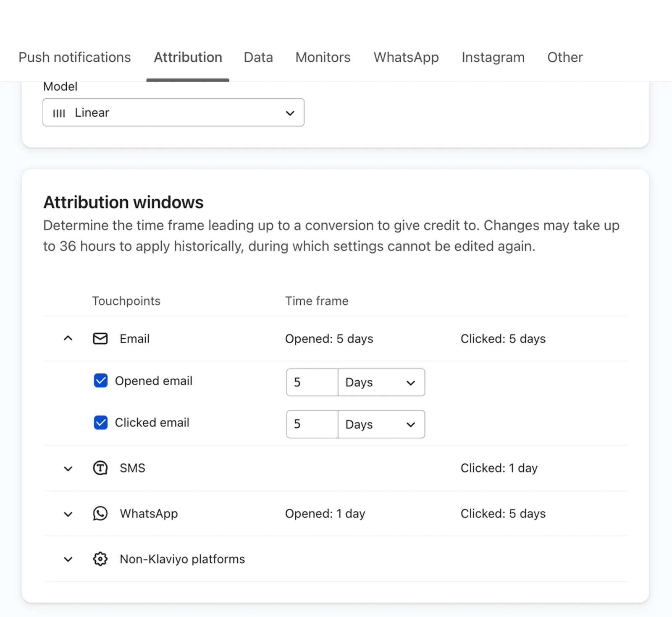The image size is (672, 617).
Task: Click the Email row label
Action: pos(134,339)
